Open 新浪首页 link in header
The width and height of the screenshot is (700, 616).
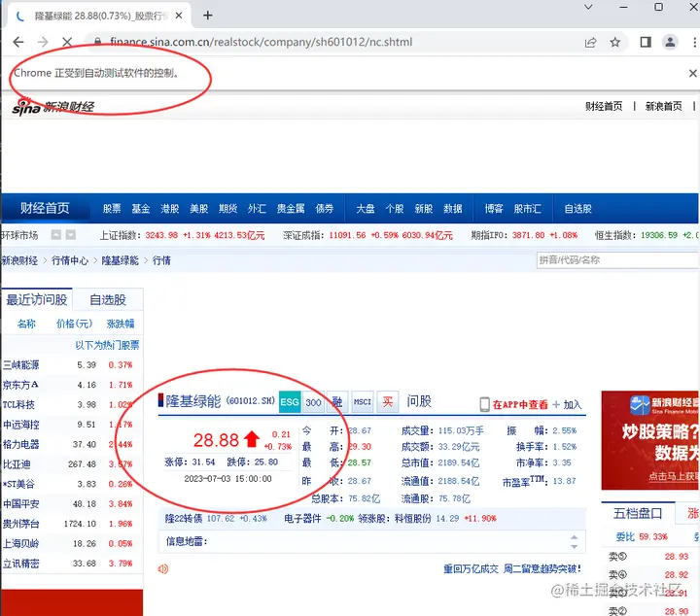coord(663,106)
